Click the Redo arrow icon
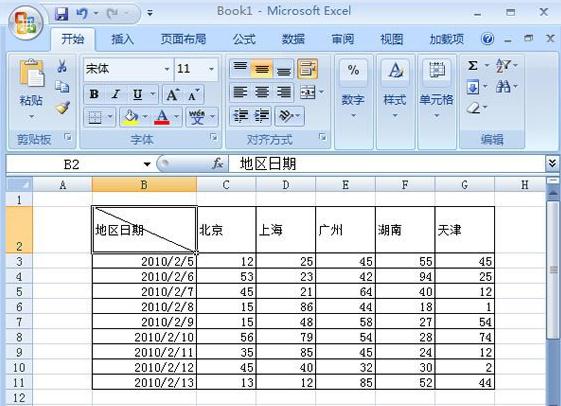 point(112,14)
